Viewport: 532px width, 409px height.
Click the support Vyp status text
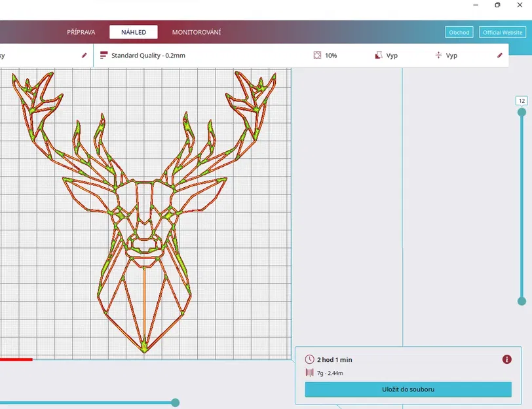[x=392, y=56]
